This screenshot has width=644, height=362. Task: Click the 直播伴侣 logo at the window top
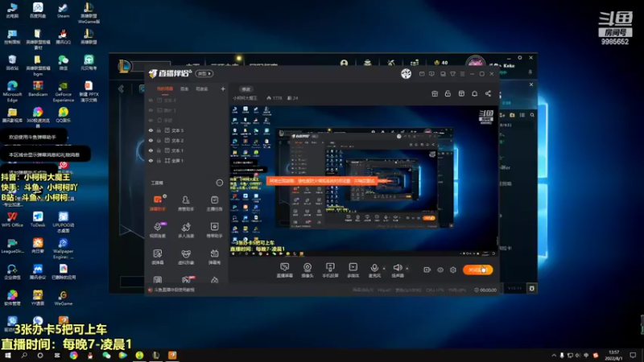pos(171,73)
